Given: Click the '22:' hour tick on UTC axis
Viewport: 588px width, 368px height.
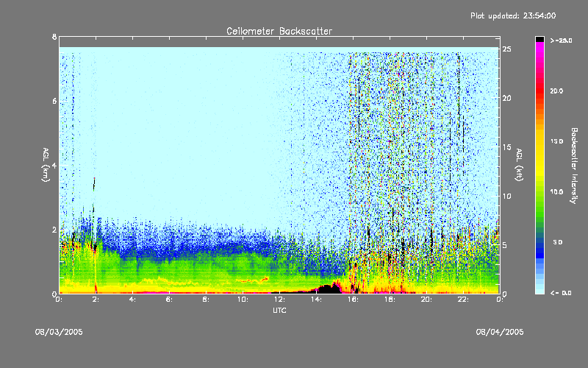Looking at the screenshot, I should [463, 300].
